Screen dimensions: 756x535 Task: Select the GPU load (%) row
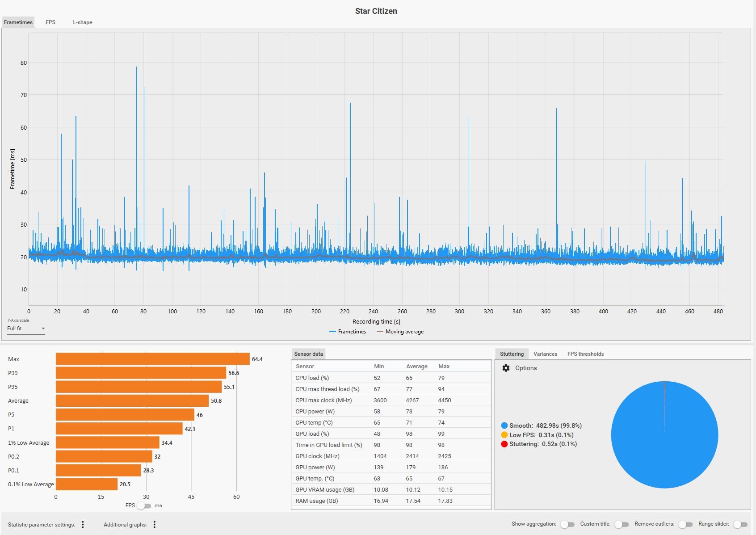(391, 434)
